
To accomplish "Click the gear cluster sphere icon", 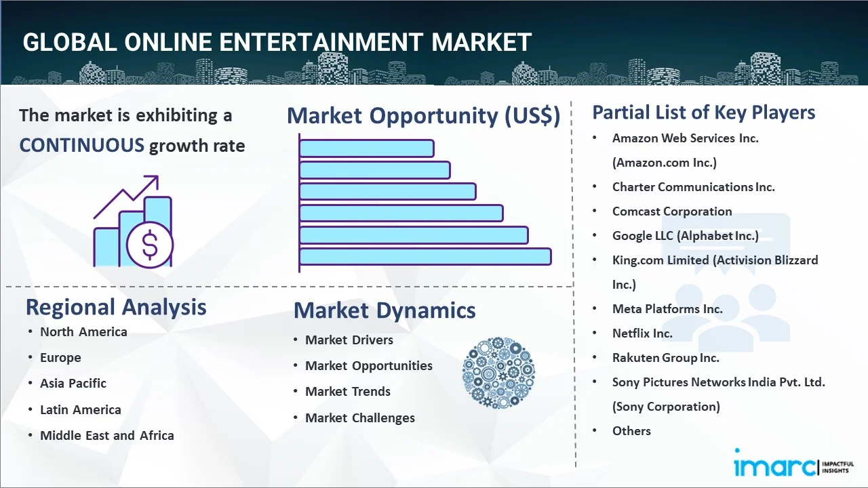I will pos(498,373).
